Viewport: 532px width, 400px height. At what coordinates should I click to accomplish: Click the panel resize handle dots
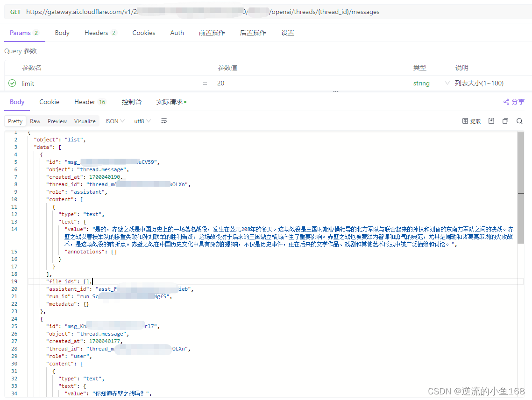point(335,92)
